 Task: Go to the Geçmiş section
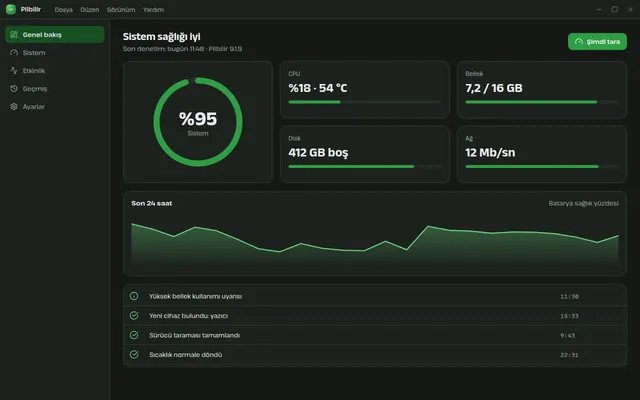pyautogui.click(x=55, y=89)
